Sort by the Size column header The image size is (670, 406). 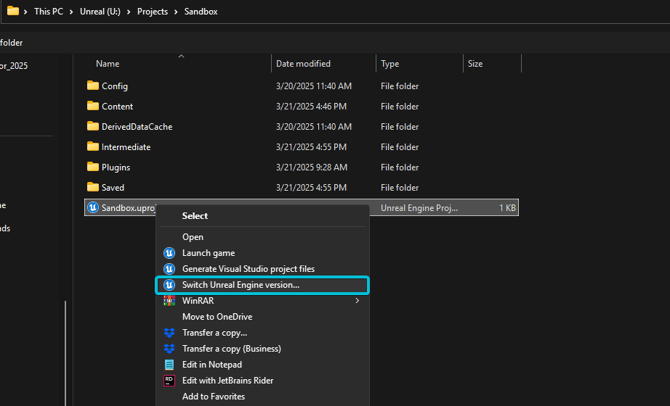[x=475, y=64]
